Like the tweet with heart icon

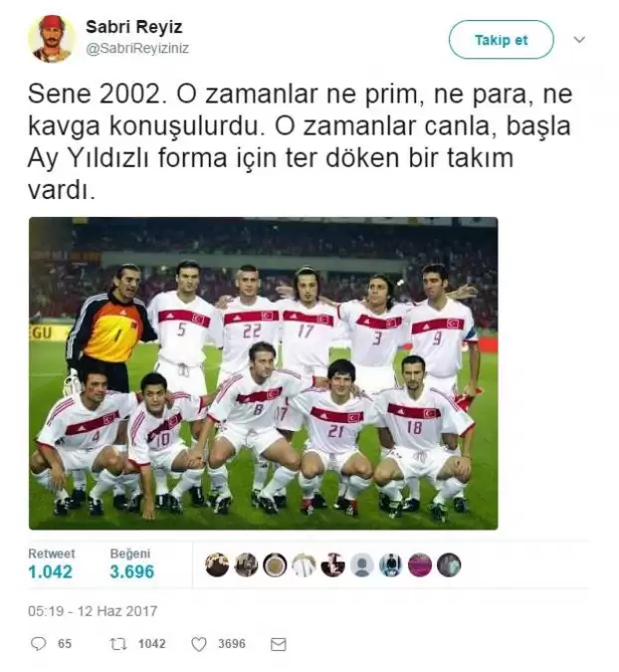198,644
